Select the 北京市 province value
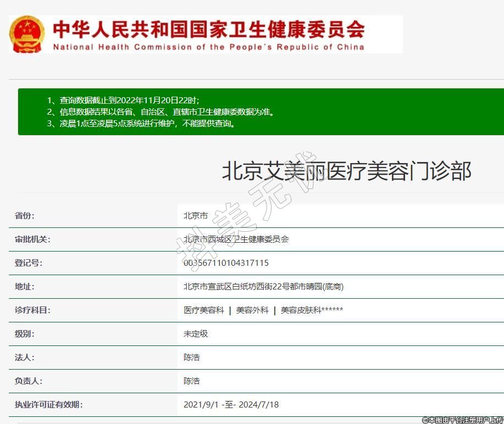 [196, 216]
